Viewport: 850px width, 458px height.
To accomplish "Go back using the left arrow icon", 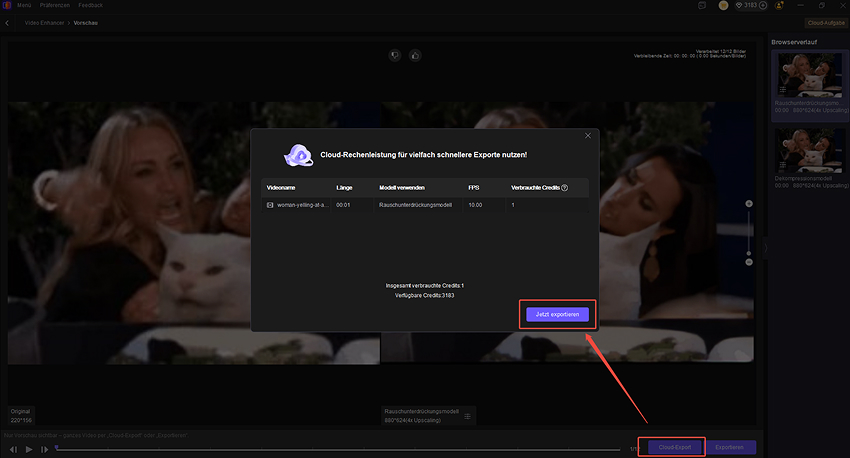I will point(8,22).
